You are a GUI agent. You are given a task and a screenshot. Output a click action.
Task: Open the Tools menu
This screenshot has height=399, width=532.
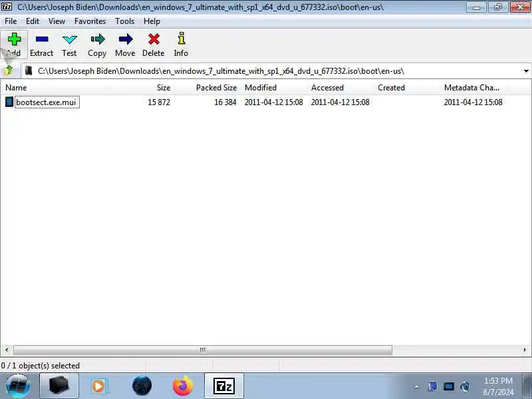tap(124, 21)
